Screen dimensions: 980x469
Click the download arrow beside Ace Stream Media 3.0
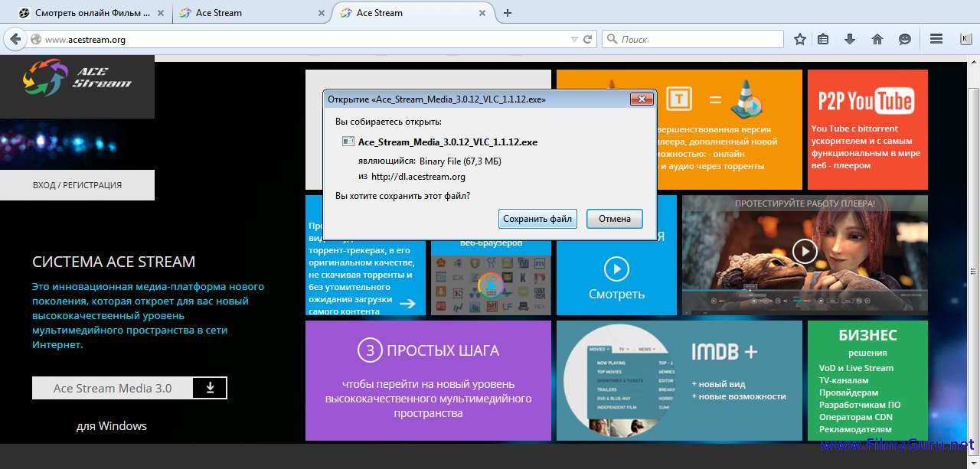coord(211,388)
